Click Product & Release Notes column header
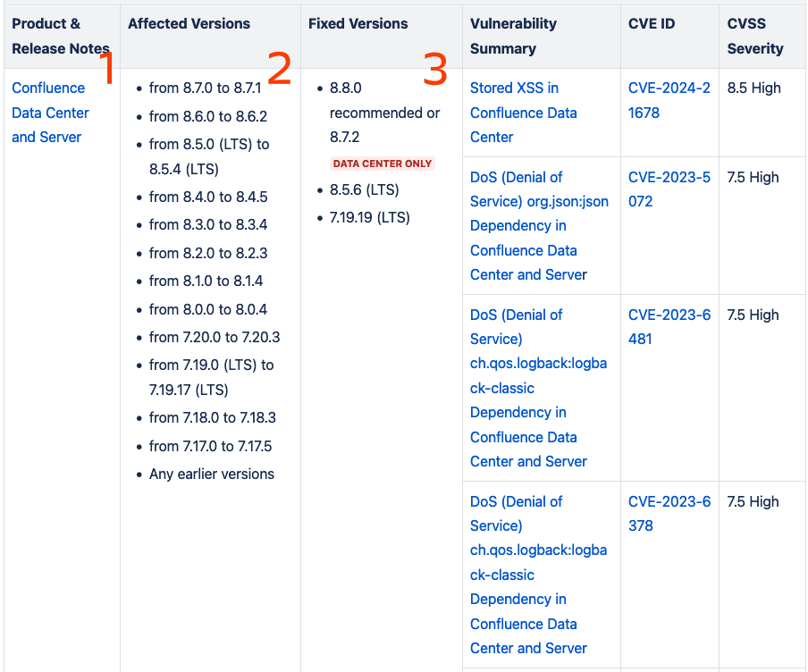 point(60,36)
